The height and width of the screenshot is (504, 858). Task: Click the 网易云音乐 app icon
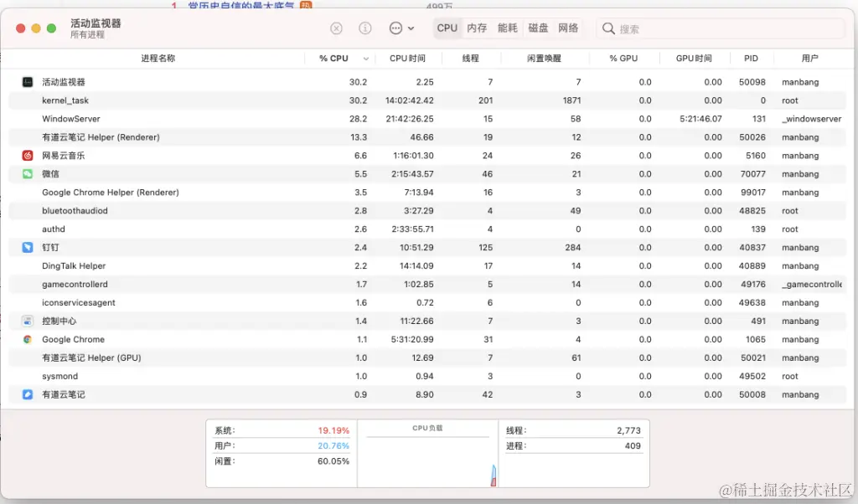28,156
